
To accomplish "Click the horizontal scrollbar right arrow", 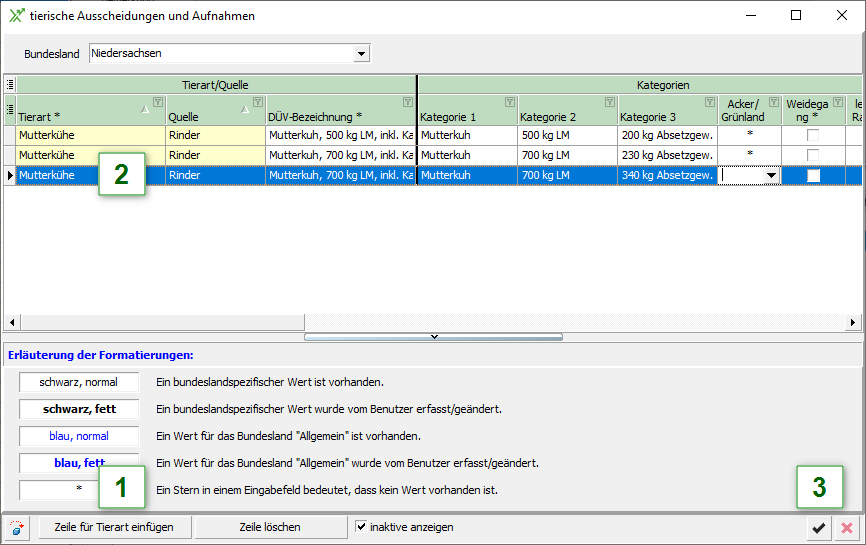I will [x=853, y=322].
